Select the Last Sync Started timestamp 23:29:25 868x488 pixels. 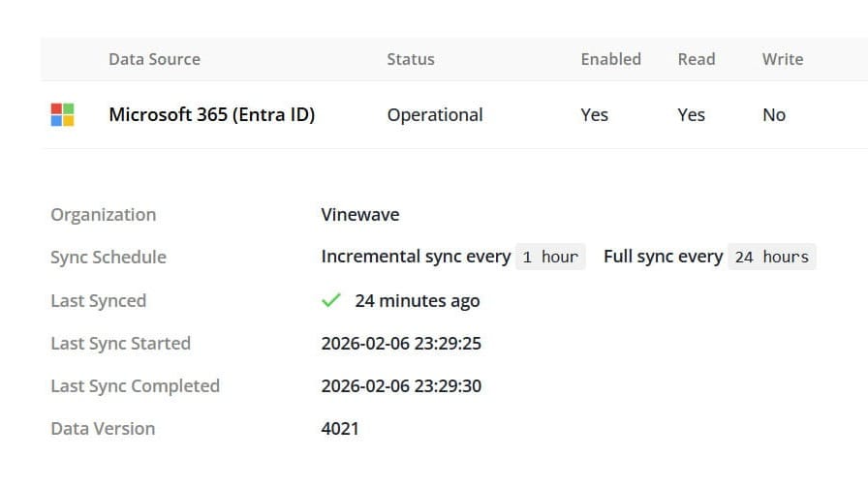401,344
